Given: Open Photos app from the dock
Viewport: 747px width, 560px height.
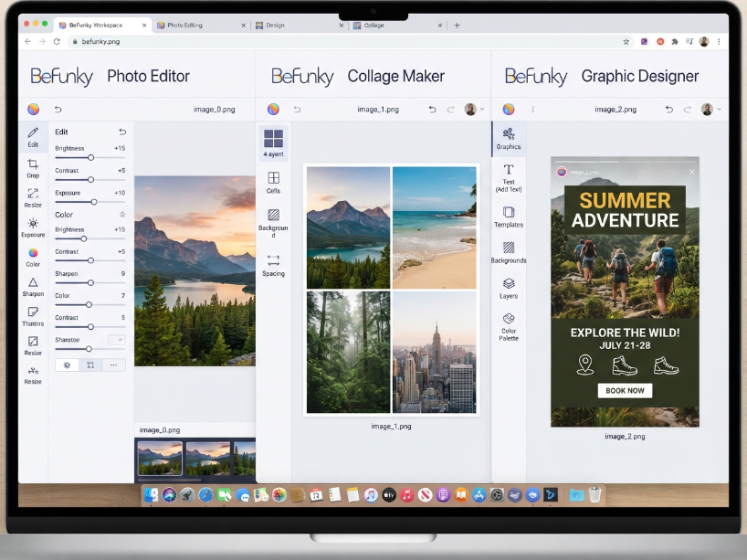Looking at the screenshot, I should [x=279, y=495].
